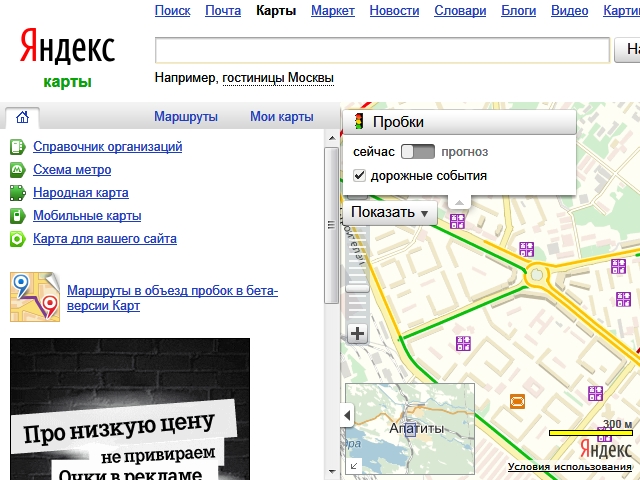The height and width of the screenshot is (480, 640).
Task: Focus the map search input field
Action: [x=382, y=50]
